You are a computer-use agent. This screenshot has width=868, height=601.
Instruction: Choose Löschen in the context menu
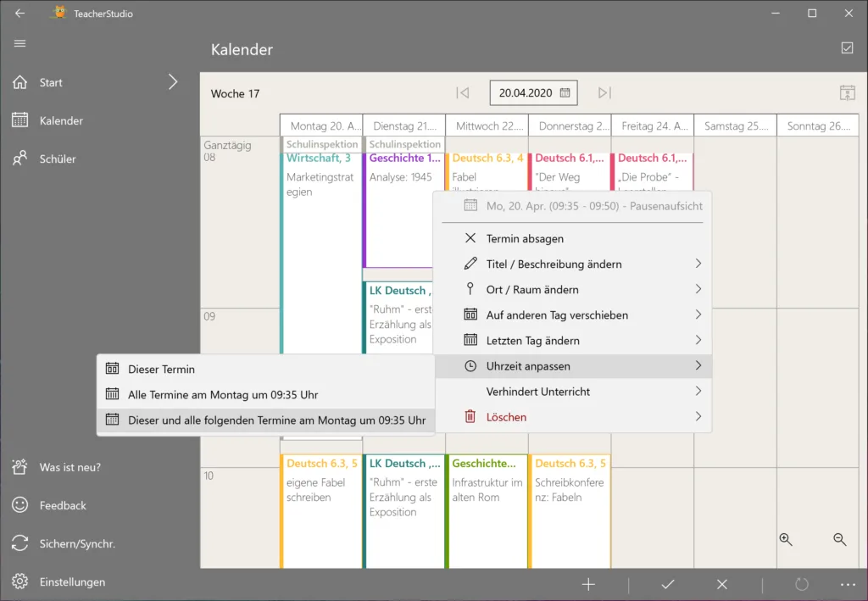pyautogui.click(x=573, y=417)
